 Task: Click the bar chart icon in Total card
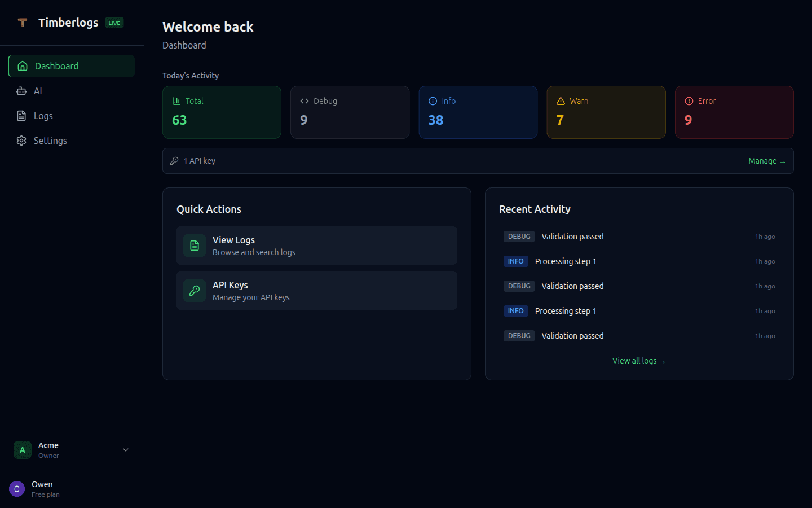[x=176, y=100]
